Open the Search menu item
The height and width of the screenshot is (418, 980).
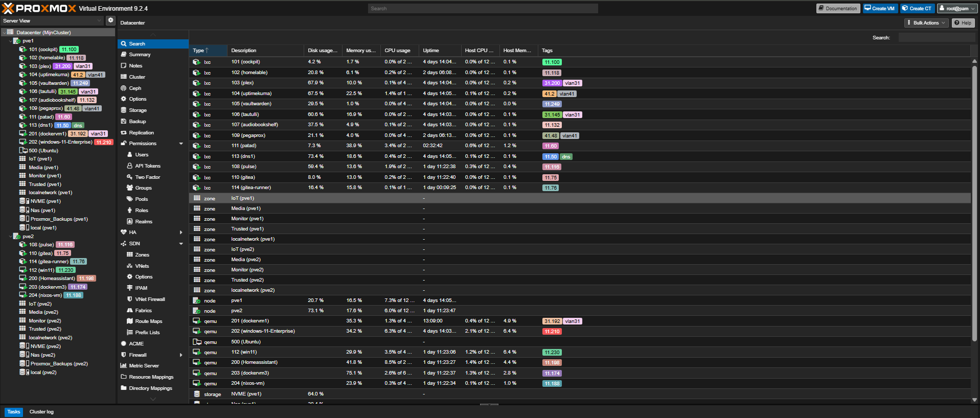[x=153, y=44]
